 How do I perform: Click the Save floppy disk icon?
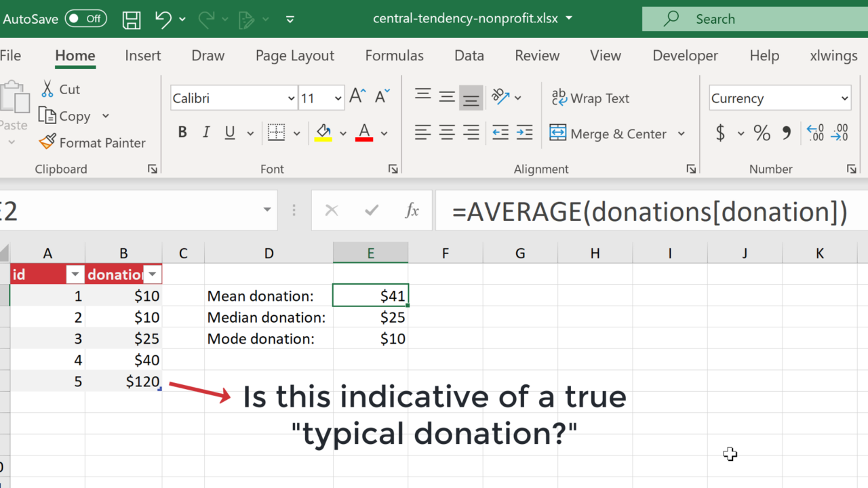[x=131, y=19]
